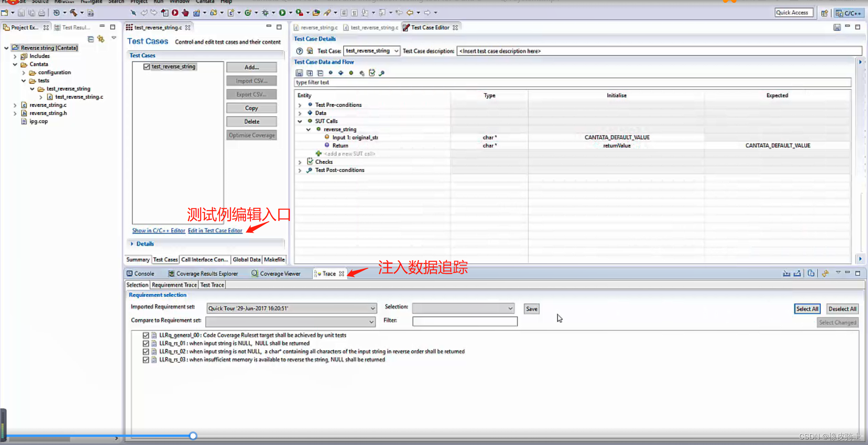Screen dimensions: 868x445
Task: Switch to Requirement Trace tab
Action: click(174, 285)
